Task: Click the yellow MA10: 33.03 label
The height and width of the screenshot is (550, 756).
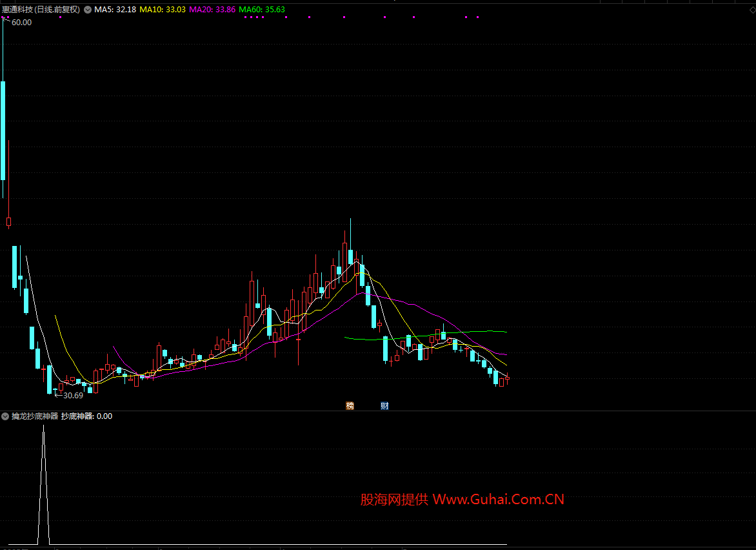Action: coord(163,10)
